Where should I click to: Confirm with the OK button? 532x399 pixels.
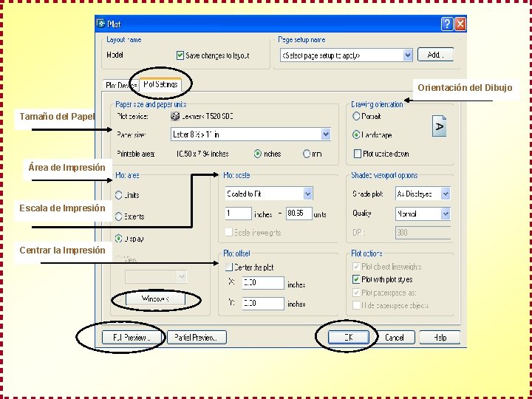click(349, 338)
